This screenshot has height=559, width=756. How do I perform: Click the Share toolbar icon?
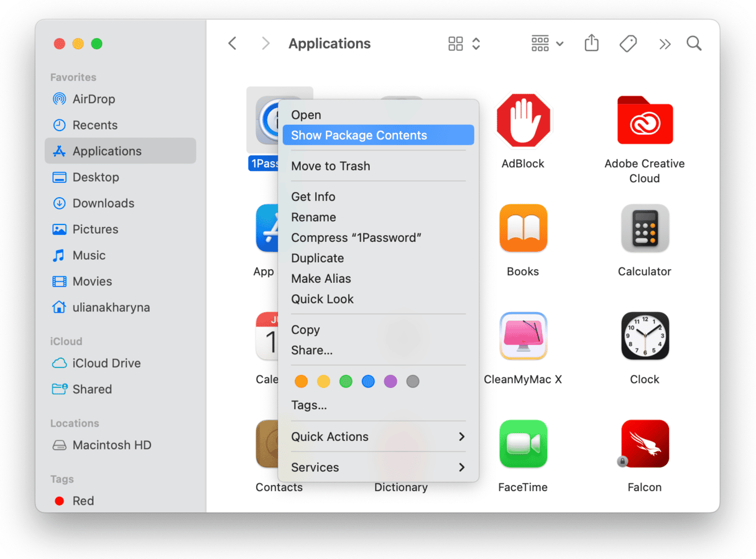point(592,43)
